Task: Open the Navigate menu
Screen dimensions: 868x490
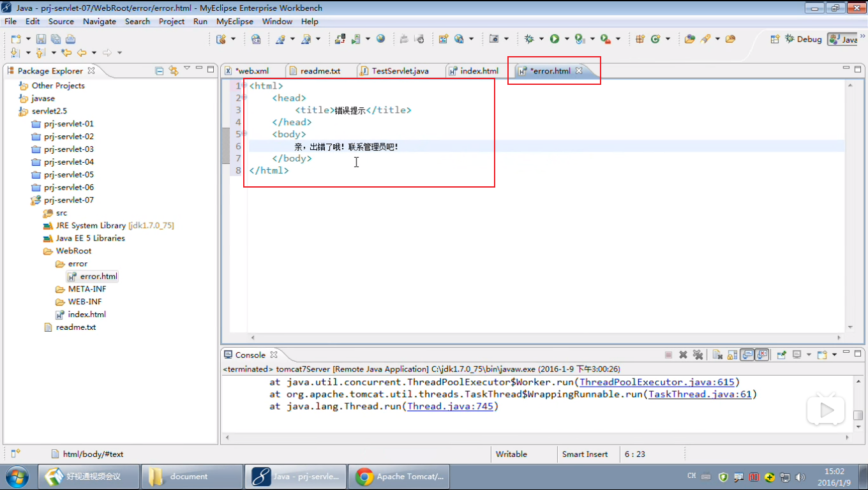Action: click(99, 21)
